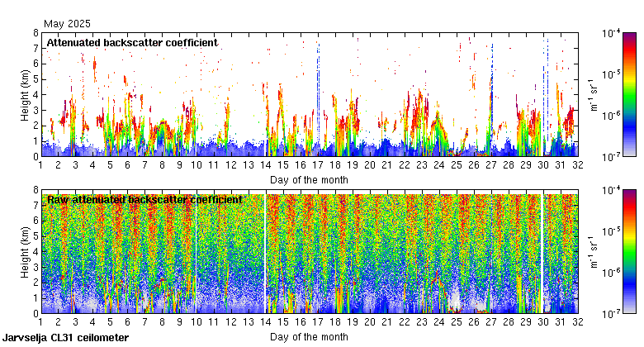Click the bottom plot's color scale bar

(x=629, y=252)
